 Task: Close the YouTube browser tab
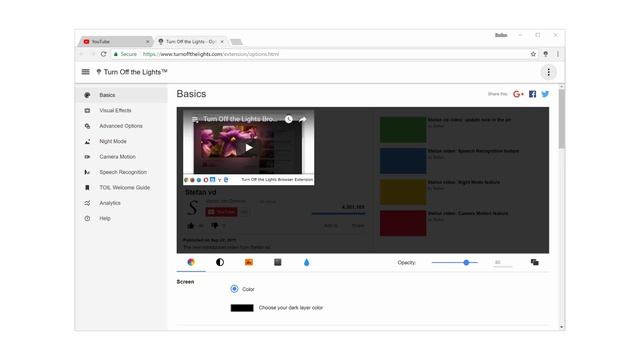[x=147, y=42]
